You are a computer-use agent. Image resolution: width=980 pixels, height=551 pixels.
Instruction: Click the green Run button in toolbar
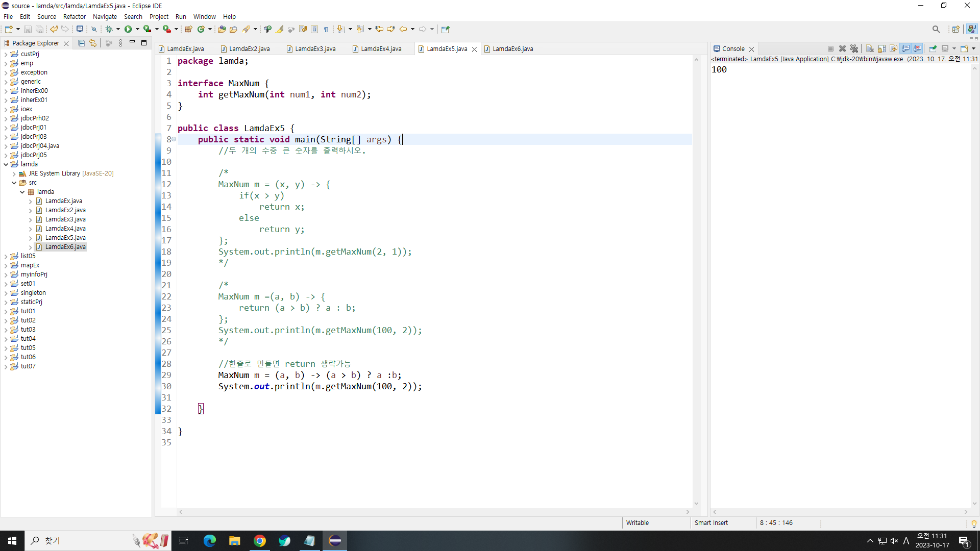tap(128, 29)
